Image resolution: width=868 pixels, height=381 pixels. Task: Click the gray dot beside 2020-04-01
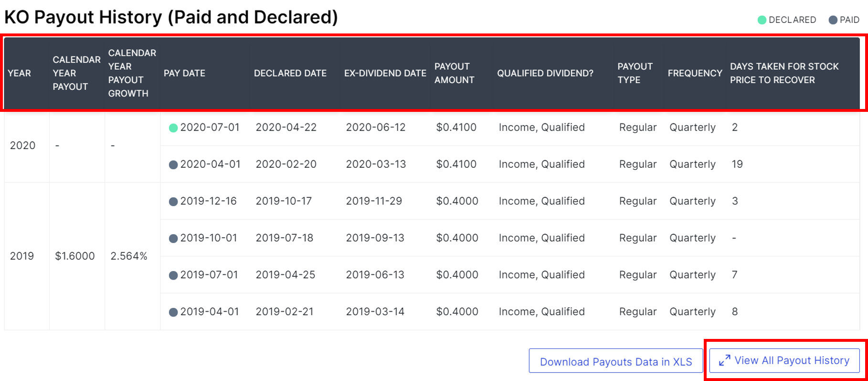pyautogui.click(x=173, y=164)
